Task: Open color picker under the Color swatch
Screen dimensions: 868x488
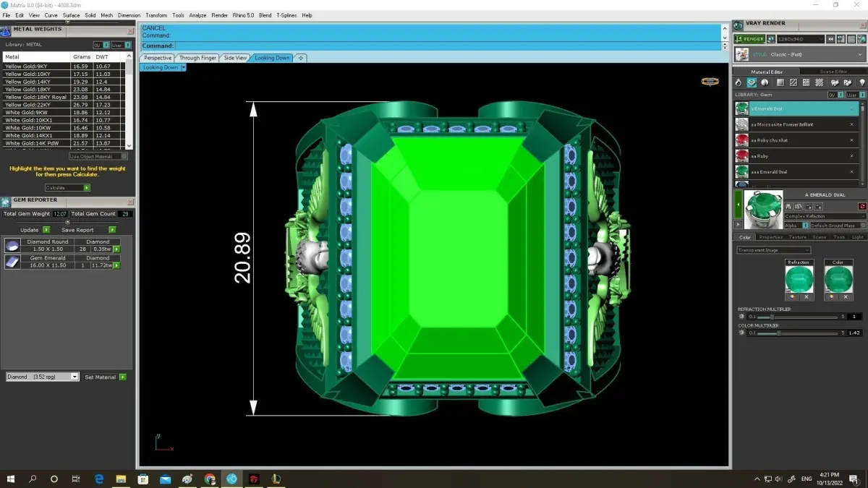Action: (832, 297)
